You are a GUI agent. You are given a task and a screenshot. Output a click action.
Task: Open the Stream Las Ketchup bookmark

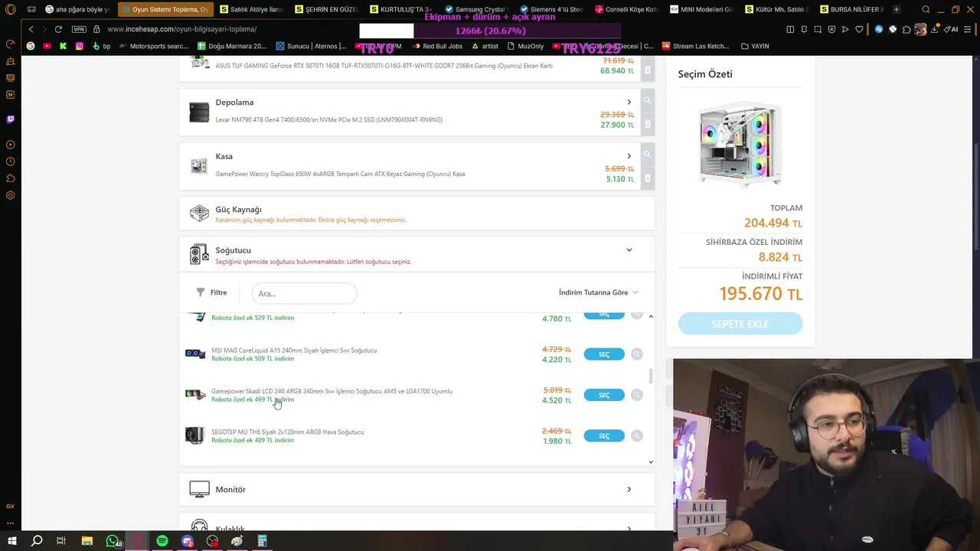(x=695, y=46)
